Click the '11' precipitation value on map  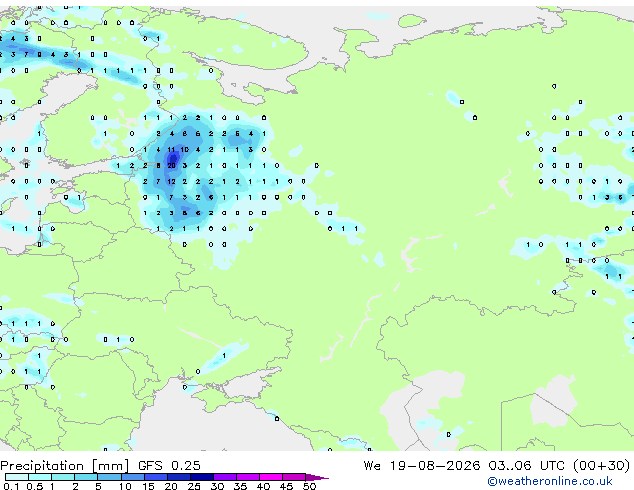(x=171, y=150)
